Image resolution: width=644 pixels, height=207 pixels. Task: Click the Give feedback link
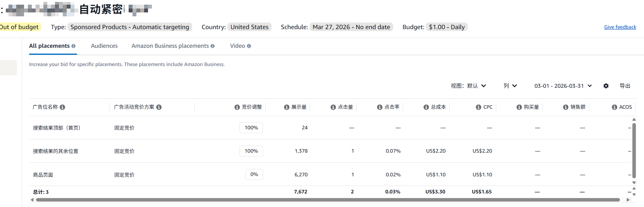[x=620, y=27]
